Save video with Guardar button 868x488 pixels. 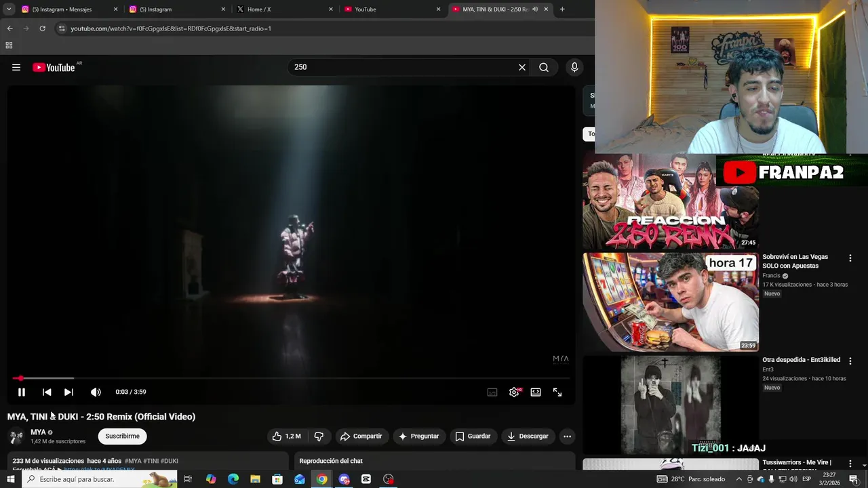tap(473, 436)
